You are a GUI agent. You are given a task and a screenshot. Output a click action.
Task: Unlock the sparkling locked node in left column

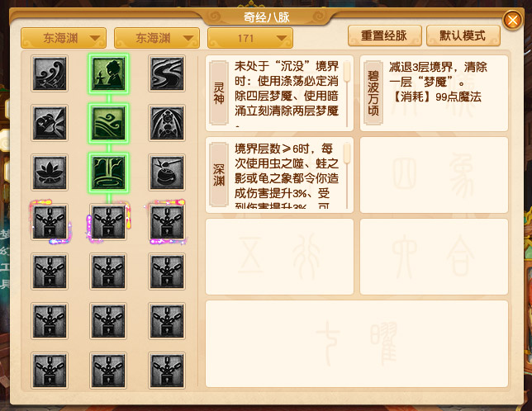50,222
